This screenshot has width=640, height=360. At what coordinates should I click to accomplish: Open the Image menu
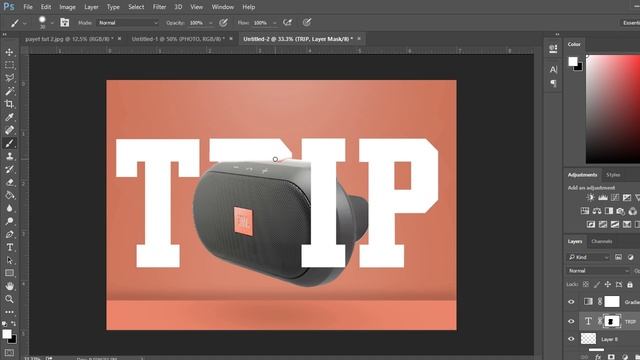point(67,7)
